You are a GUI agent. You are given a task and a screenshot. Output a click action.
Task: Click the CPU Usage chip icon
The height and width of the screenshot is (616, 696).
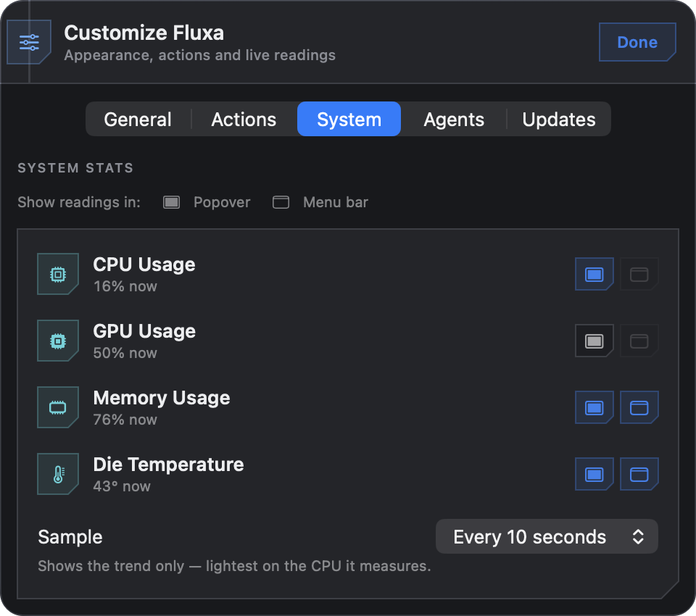[x=58, y=274]
